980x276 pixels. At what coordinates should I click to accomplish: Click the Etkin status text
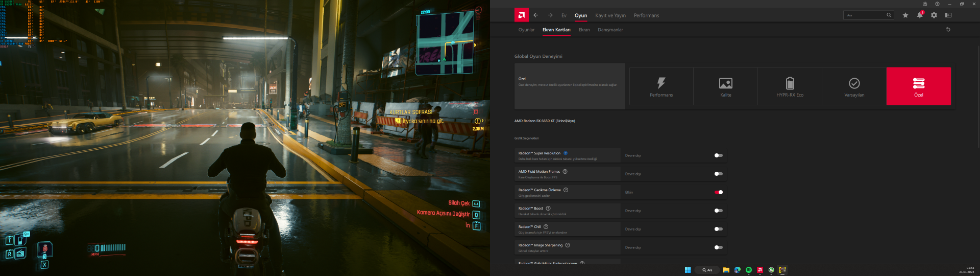(629, 192)
